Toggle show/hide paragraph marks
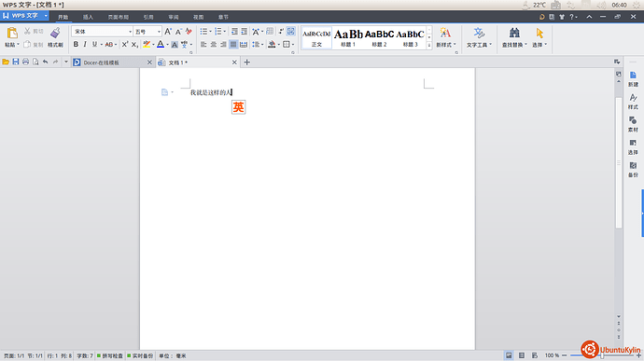The width and height of the screenshot is (644, 361). 281,32
